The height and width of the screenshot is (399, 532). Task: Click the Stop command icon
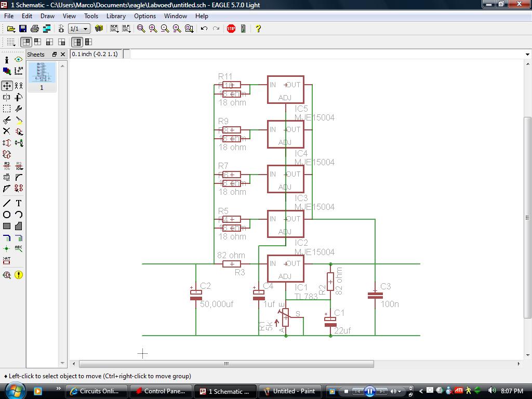[231, 29]
